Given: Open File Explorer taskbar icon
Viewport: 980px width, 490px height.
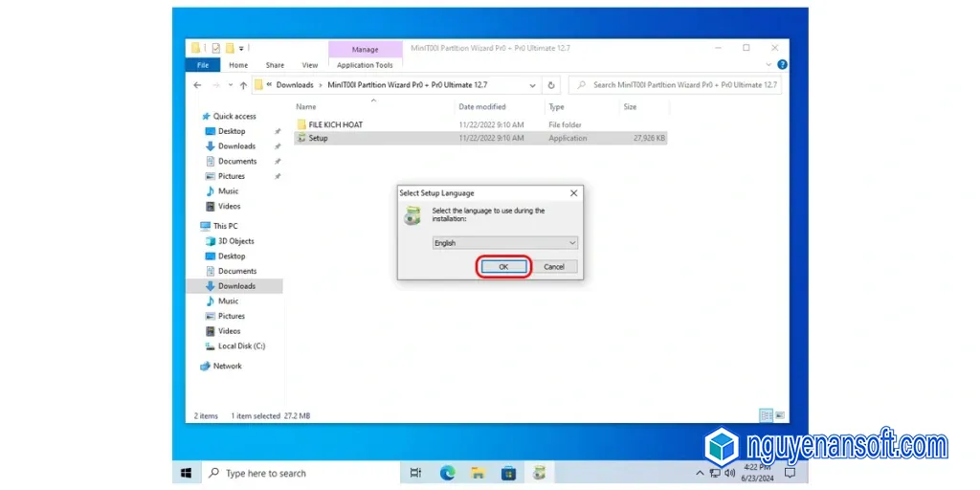Looking at the screenshot, I should click(479, 473).
